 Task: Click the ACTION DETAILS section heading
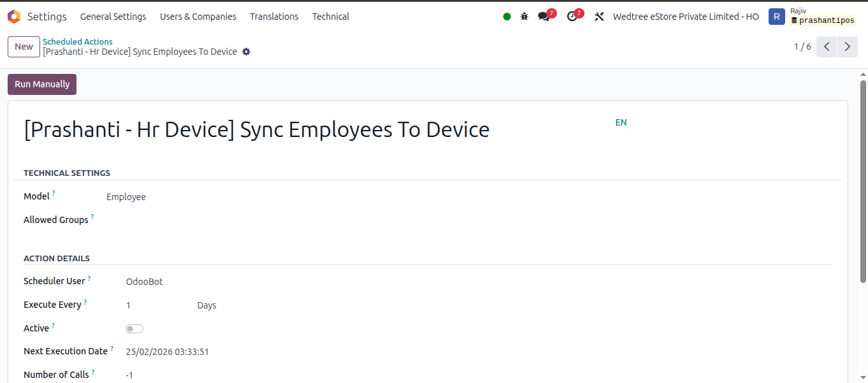pyautogui.click(x=57, y=258)
